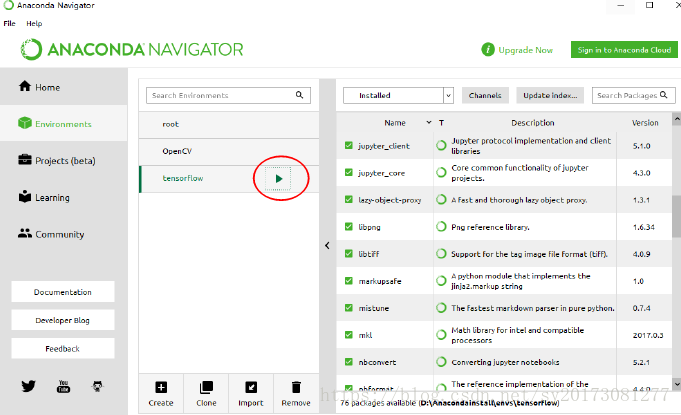Open the Help menu
681x415 pixels.
(x=34, y=23)
